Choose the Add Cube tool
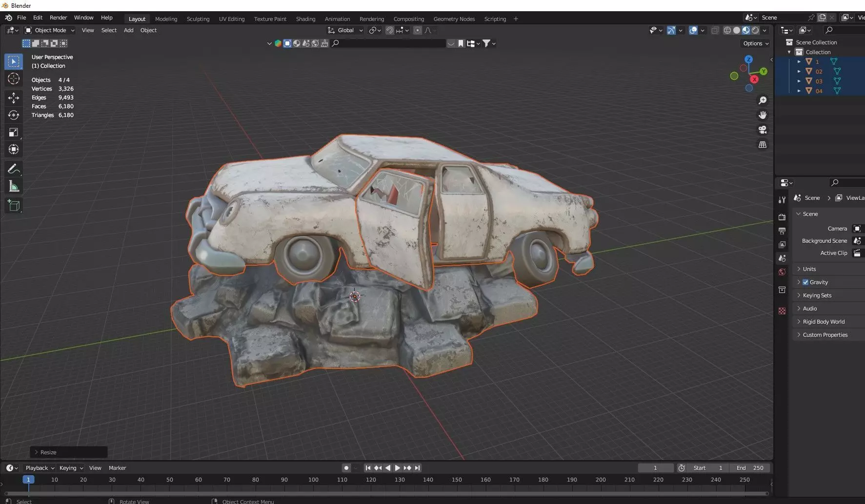Screen dimensions: 865x504 pyautogui.click(x=14, y=206)
